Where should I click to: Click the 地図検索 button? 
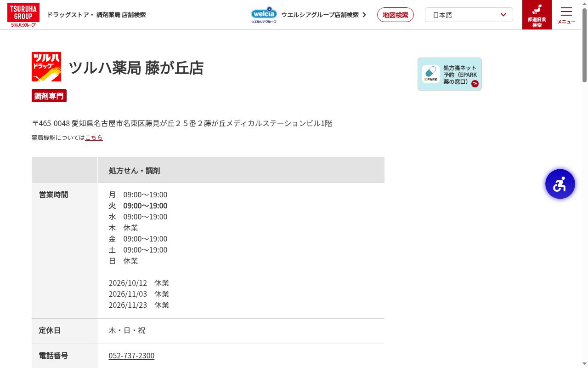tap(396, 15)
